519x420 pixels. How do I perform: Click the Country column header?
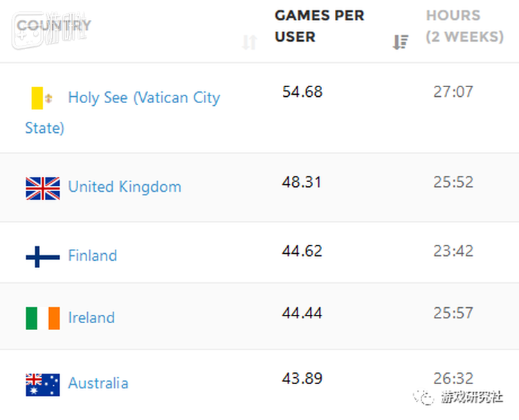54,26
